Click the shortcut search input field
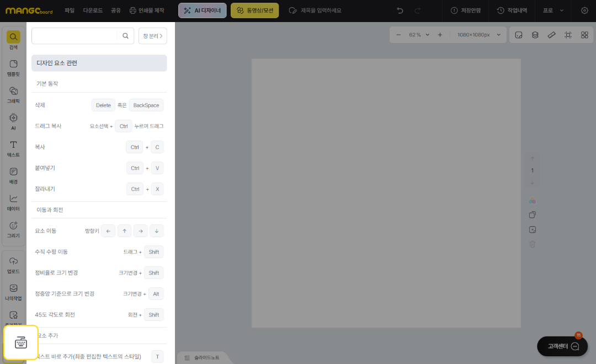 pos(76,36)
